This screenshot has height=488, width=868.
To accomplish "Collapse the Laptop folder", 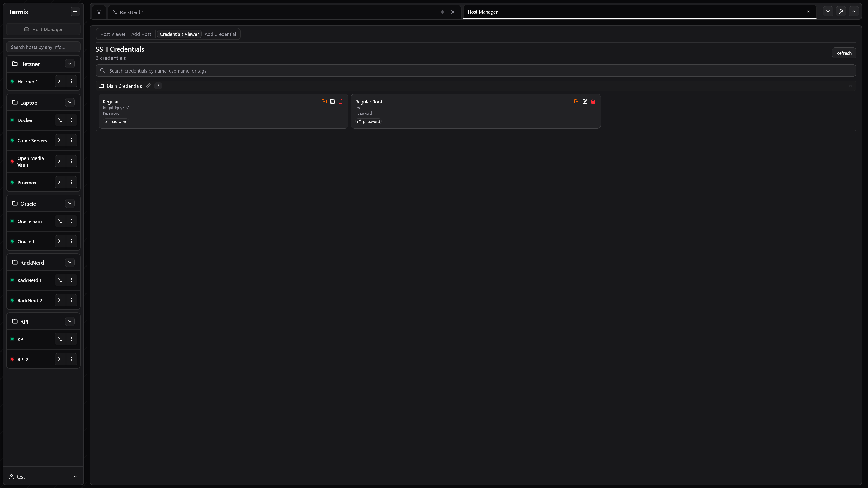I will coord(70,102).
